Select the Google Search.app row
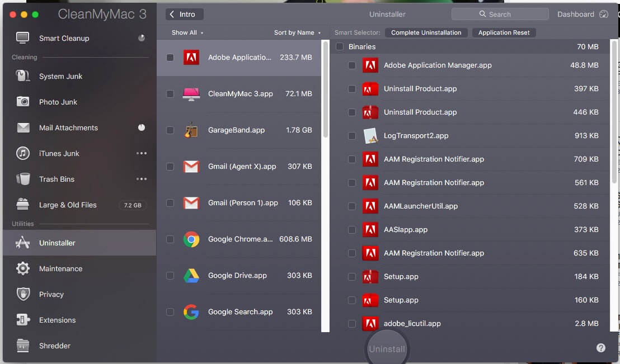This screenshot has width=620, height=364. pos(239,312)
